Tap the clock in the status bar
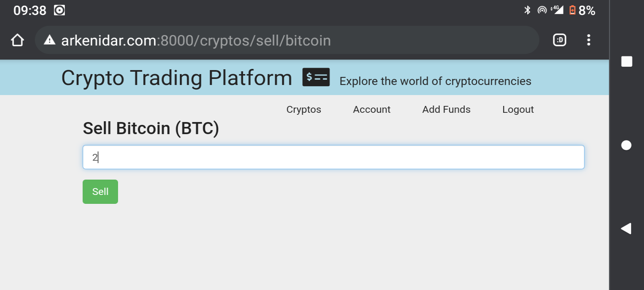644x290 pixels. [30, 10]
